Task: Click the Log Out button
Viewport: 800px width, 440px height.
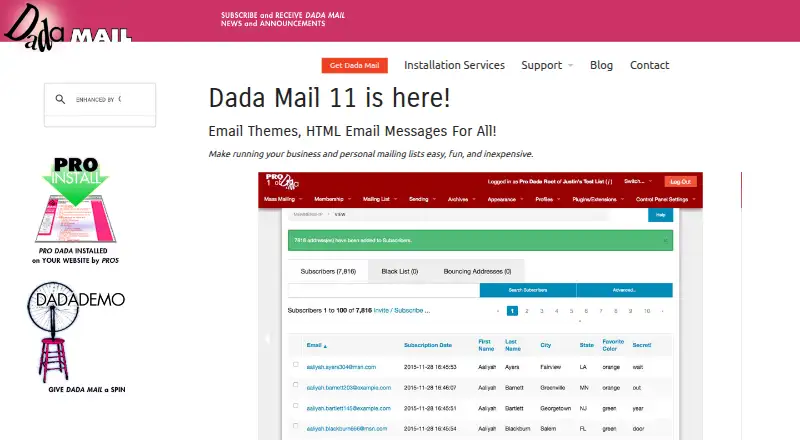Action: [x=680, y=182]
